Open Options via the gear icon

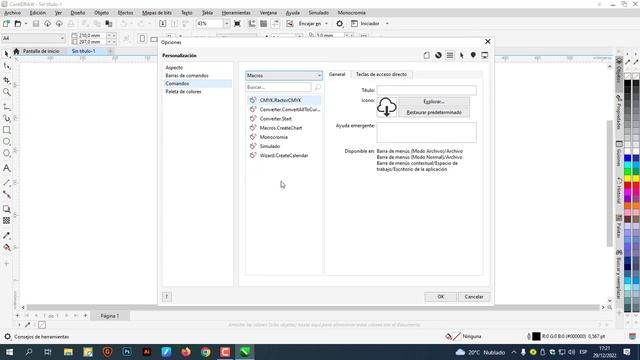(x=340, y=24)
